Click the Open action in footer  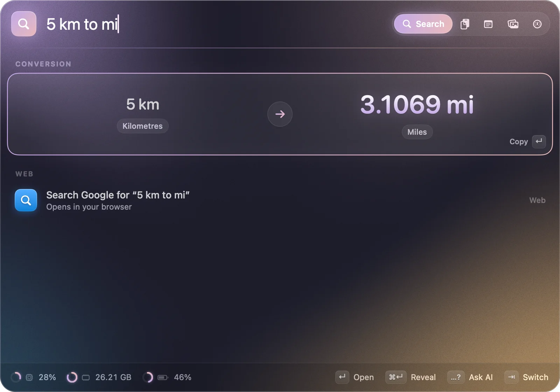[x=355, y=377]
